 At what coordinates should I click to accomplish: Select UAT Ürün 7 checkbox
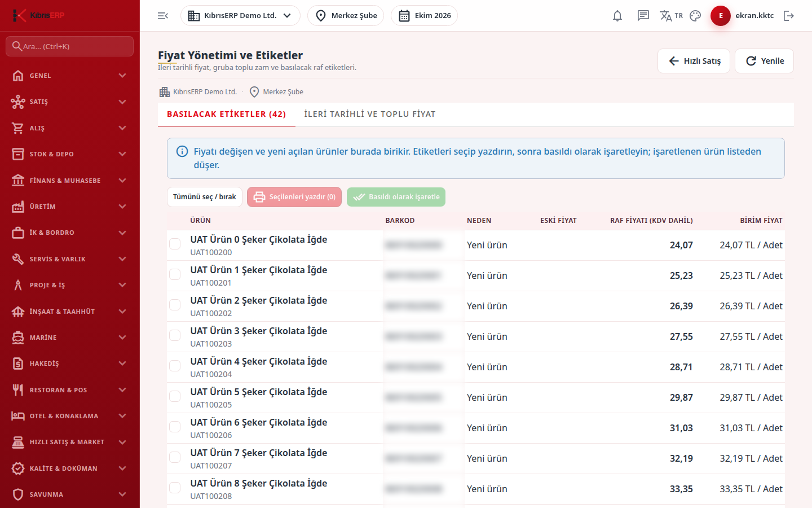(175, 457)
